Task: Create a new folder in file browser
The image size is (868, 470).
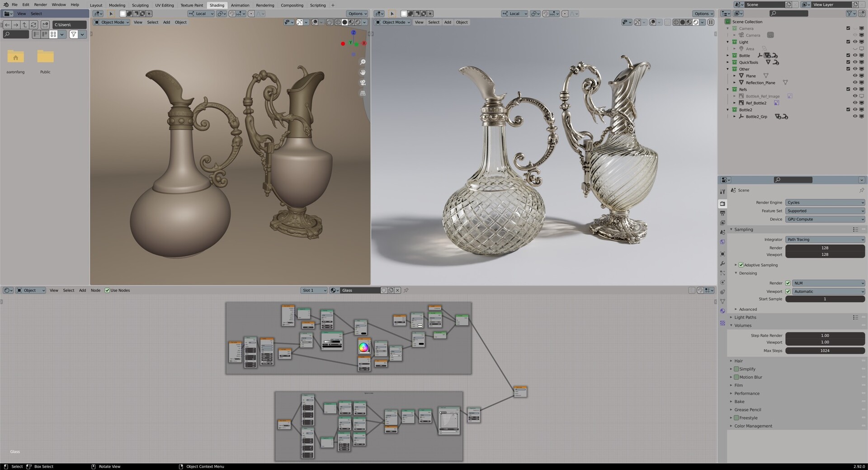Action: (45, 25)
